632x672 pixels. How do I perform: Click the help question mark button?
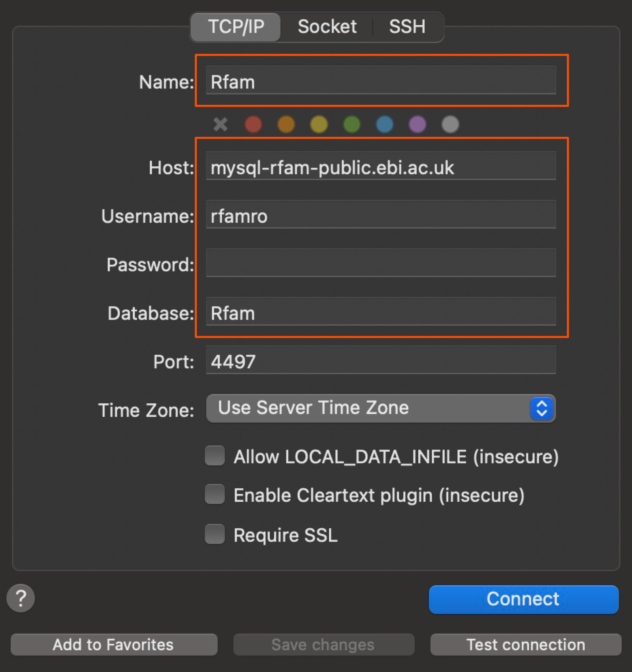click(21, 598)
